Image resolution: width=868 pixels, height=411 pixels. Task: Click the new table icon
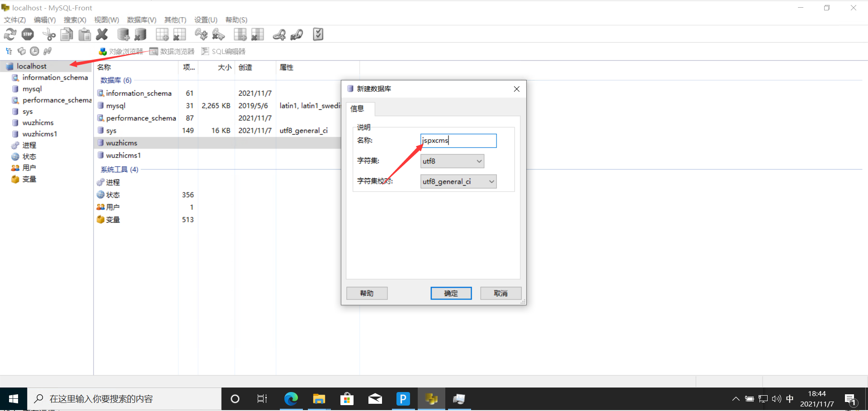pyautogui.click(x=162, y=34)
